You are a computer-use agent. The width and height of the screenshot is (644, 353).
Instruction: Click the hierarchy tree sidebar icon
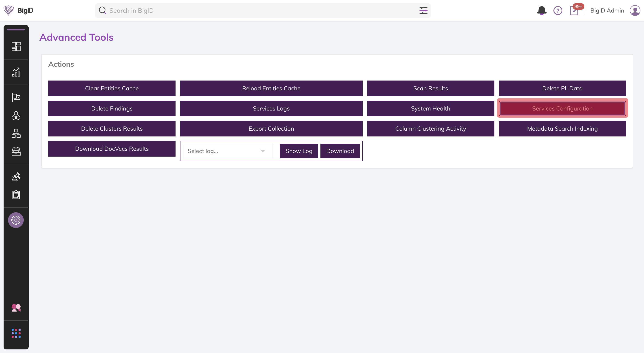16,133
